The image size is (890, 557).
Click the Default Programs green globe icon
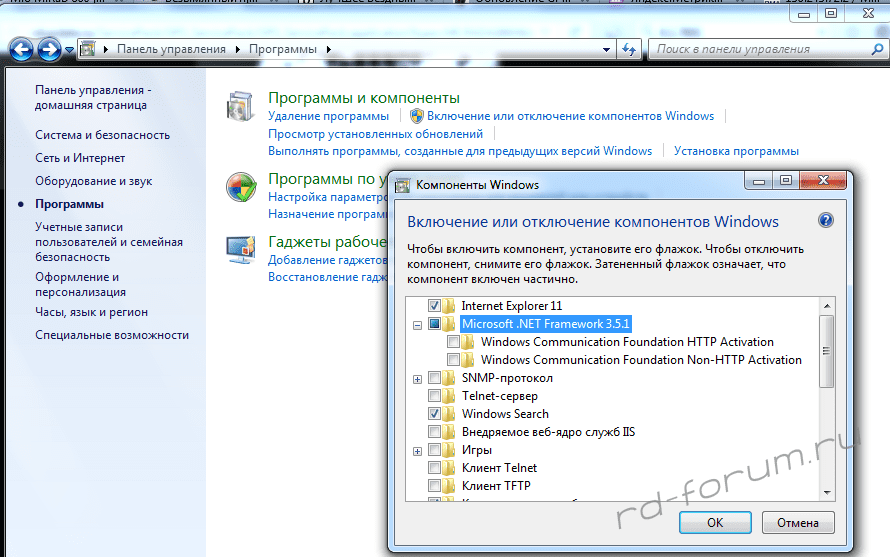tap(241, 188)
